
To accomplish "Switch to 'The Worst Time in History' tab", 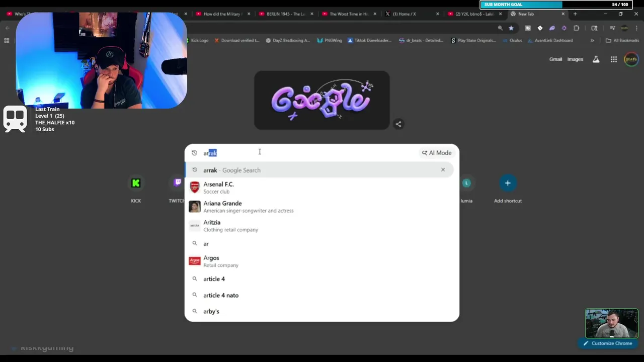I will click(348, 14).
